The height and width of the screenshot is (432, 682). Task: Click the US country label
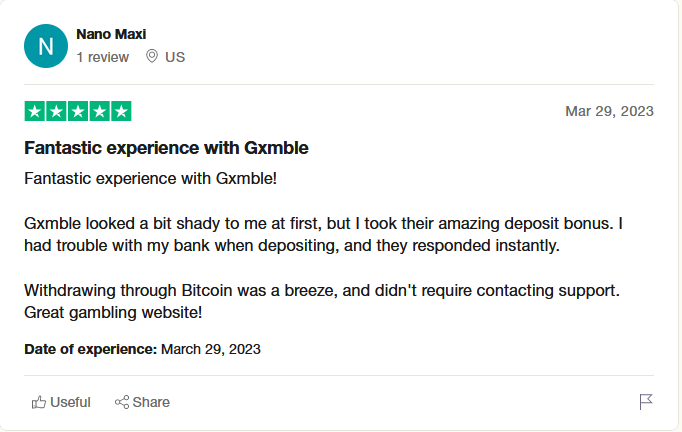tap(175, 57)
